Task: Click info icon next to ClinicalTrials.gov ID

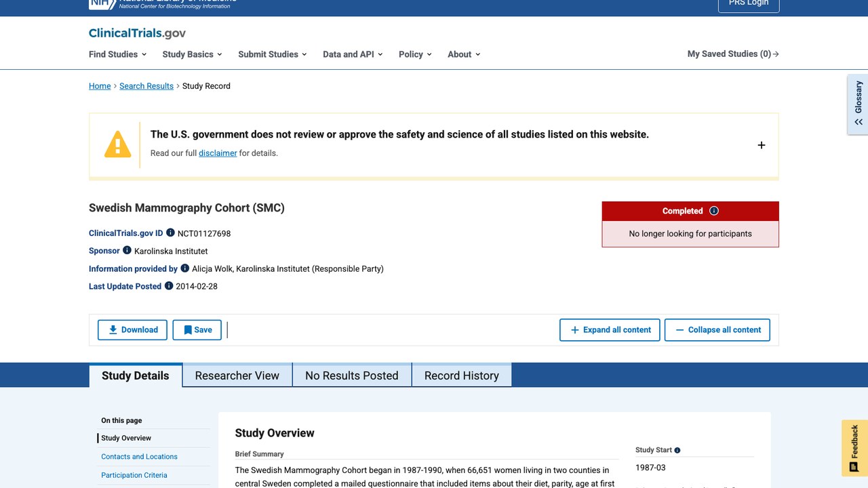Action: click(x=170, y=233)
